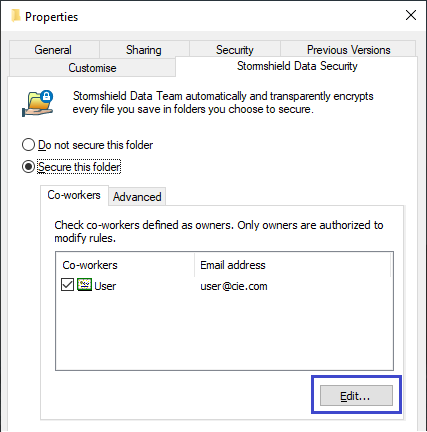The width and height of the screenshot is (427, 432).
Task: Go to the Security tab
Action: click(x=235, y=50)
